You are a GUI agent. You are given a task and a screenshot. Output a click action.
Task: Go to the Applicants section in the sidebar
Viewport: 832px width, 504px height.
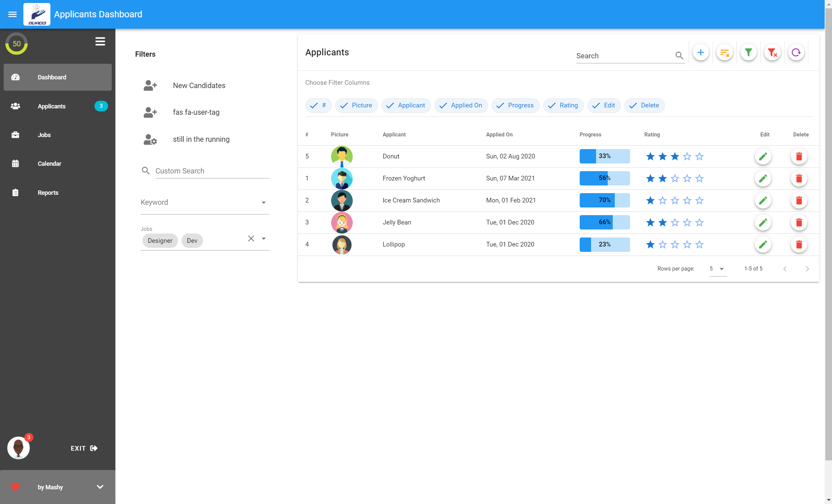(x=51, y=106)
